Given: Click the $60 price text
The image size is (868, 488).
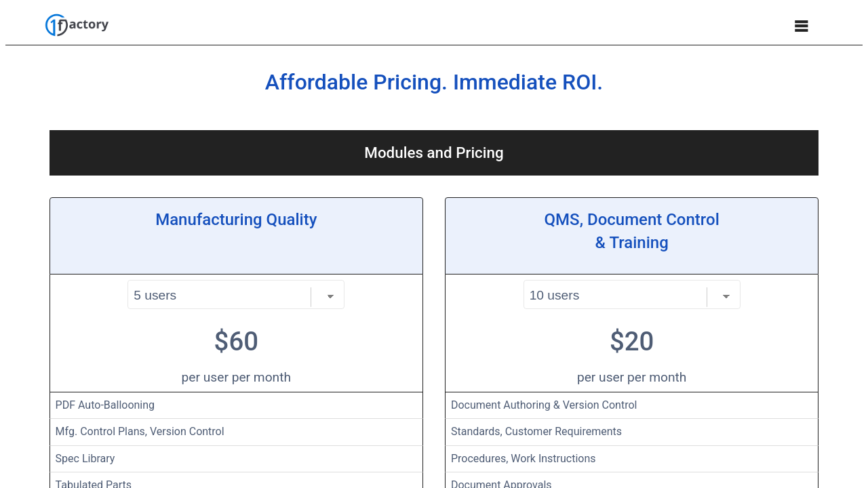Looking at the screenshot, I should coord(236,342).
